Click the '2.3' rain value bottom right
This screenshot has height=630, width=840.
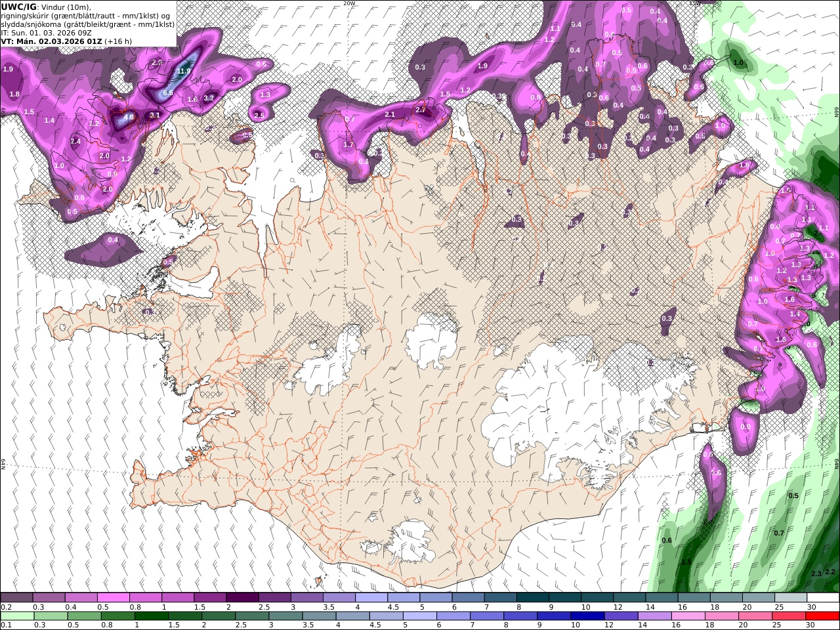click(816, 574)
